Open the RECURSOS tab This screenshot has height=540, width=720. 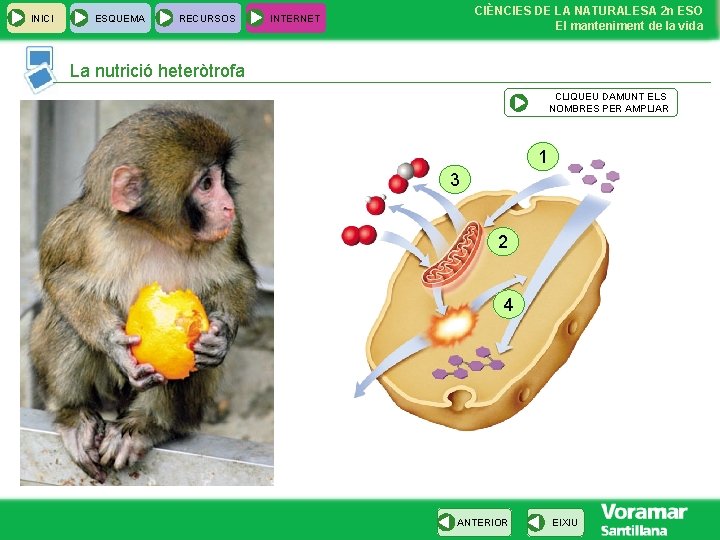[x=198, y=18]
